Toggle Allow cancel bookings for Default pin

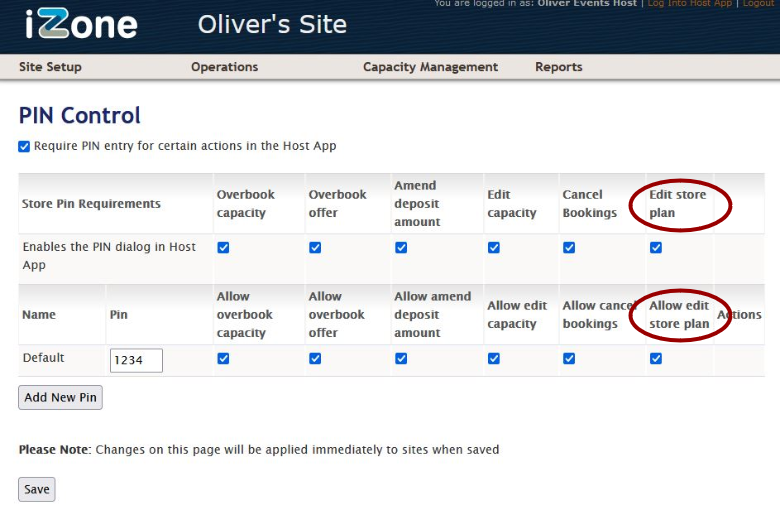tap(569, 359)
